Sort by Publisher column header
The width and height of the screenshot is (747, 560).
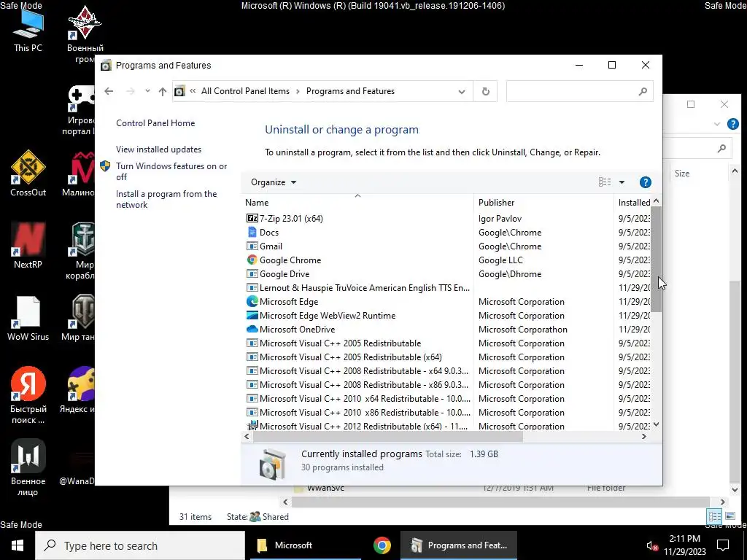[x=543, y=203]
